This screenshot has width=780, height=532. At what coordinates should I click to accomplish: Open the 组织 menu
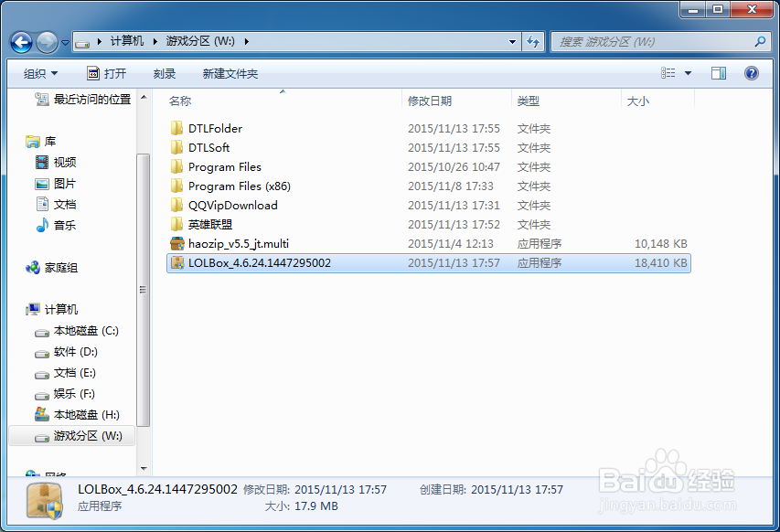coord(40,74)
